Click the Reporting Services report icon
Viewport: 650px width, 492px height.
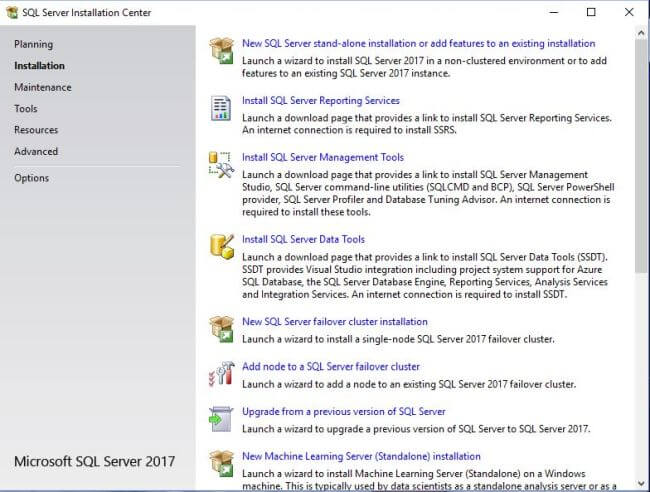click(x=221, y=108)
